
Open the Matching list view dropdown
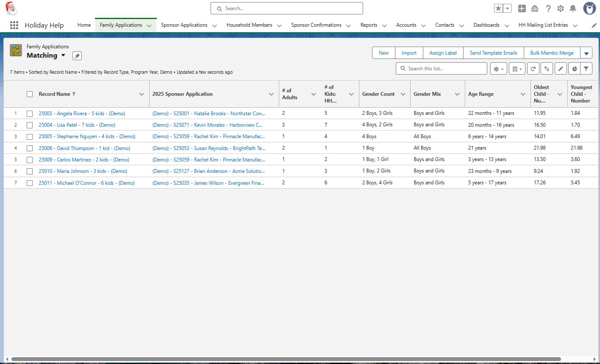click(63, 56)
